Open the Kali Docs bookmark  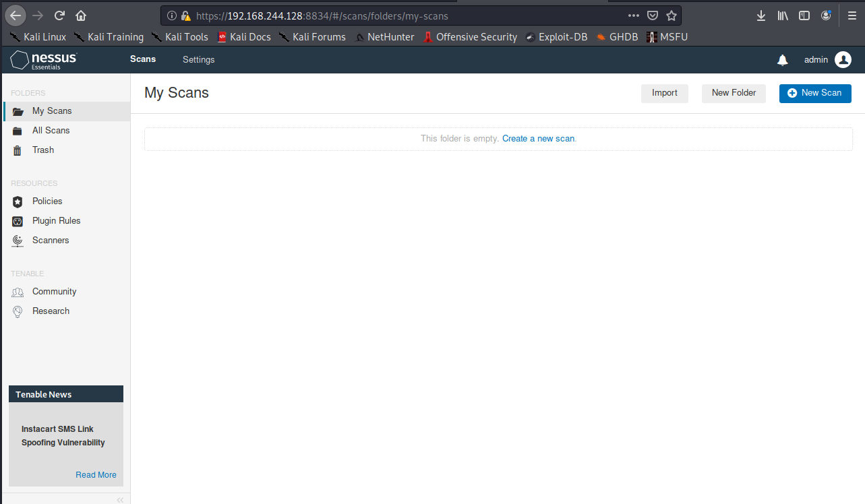click(x=244, y=37)
